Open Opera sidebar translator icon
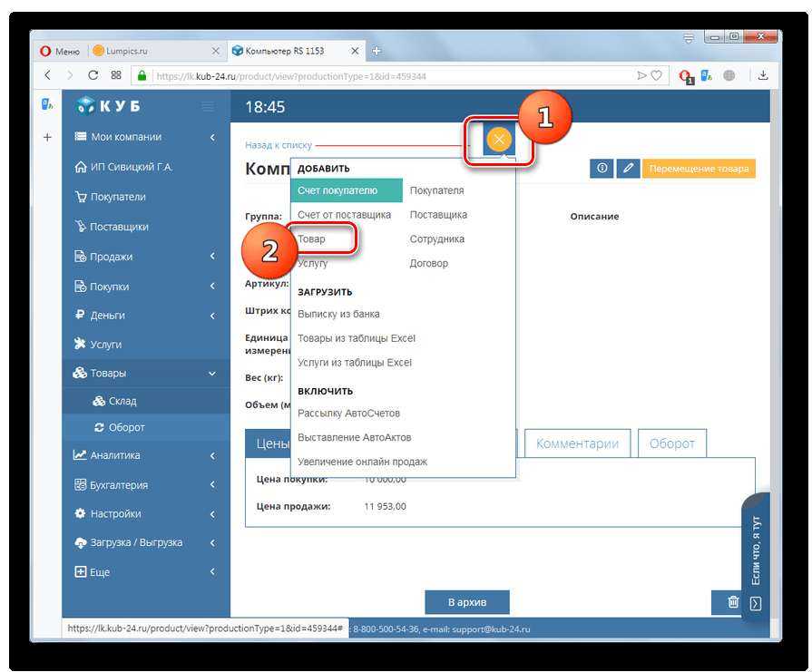This screenshot has width=812, height=672. click(x=47, y=104)
